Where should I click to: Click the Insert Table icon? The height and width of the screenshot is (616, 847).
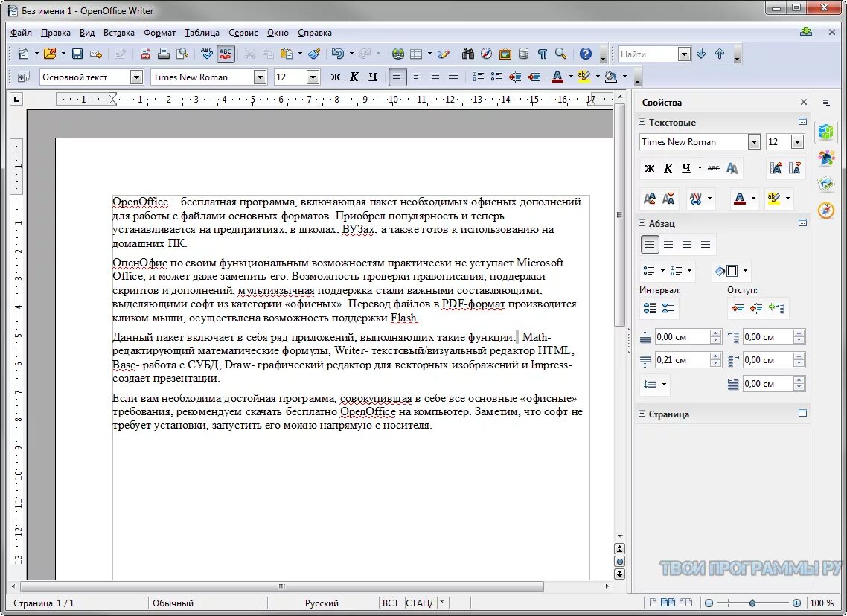(x=416, y=54)
